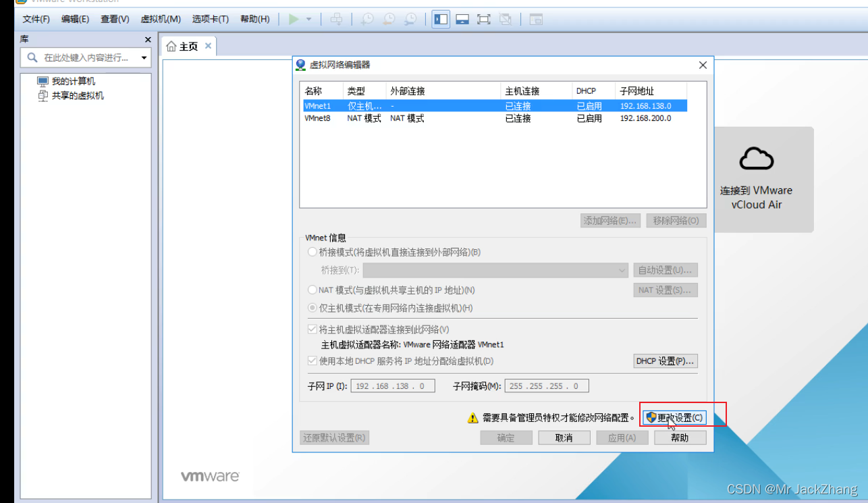The height and width of the screenshot is (503, 868).
Task: Click the 还原默认设置(R) button
Action: click(x=335, y=438)
